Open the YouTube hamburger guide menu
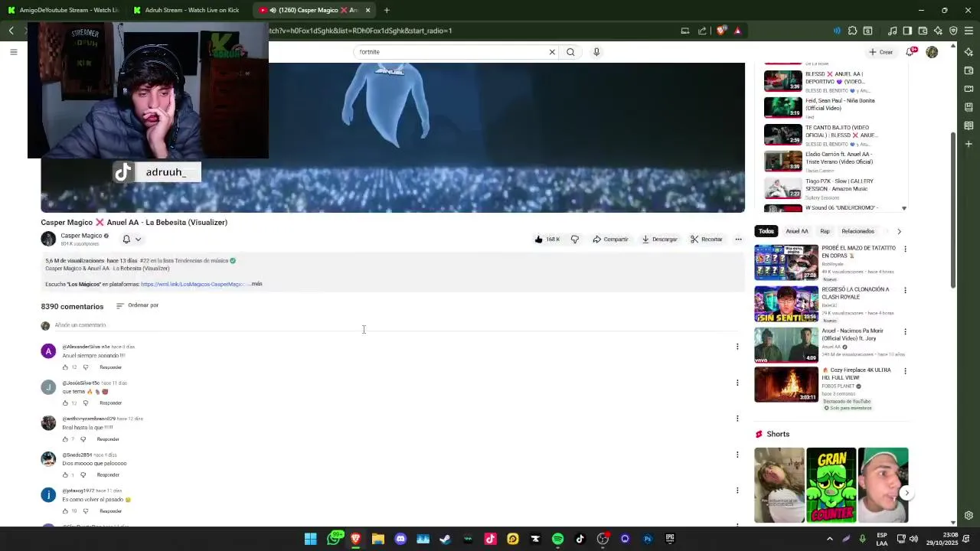Screen dimensions: 980x551 click(13, 52)
